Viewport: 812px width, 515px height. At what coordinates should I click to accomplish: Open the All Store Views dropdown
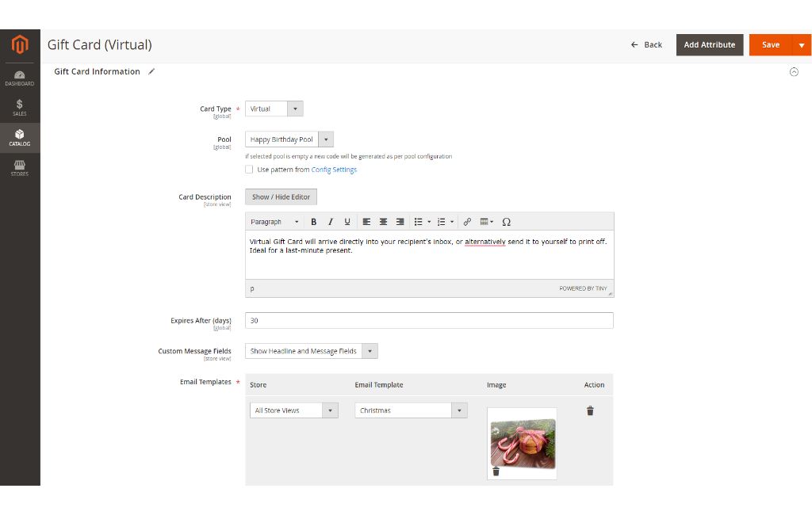pyautogui.click(x=293, y=410)
